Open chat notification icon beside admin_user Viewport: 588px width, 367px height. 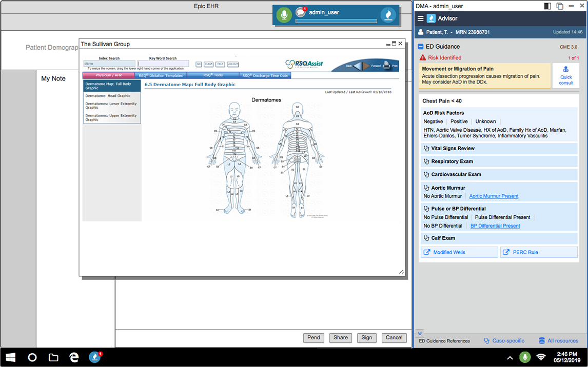pos(300,12)
